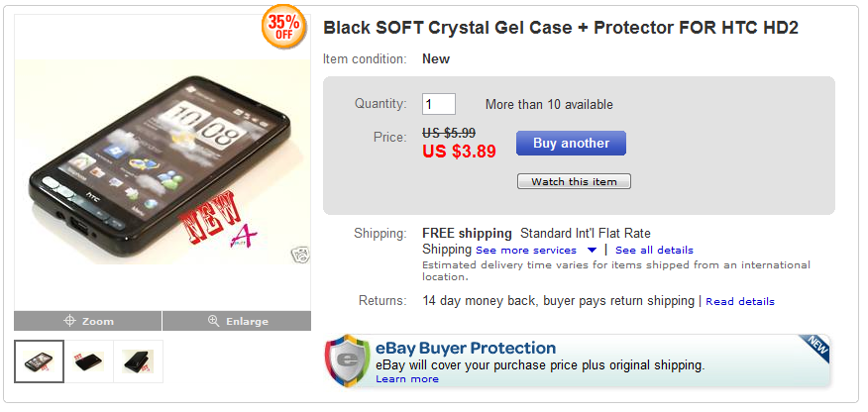Click the eBay Buyer Protection heading

[466, 348]
